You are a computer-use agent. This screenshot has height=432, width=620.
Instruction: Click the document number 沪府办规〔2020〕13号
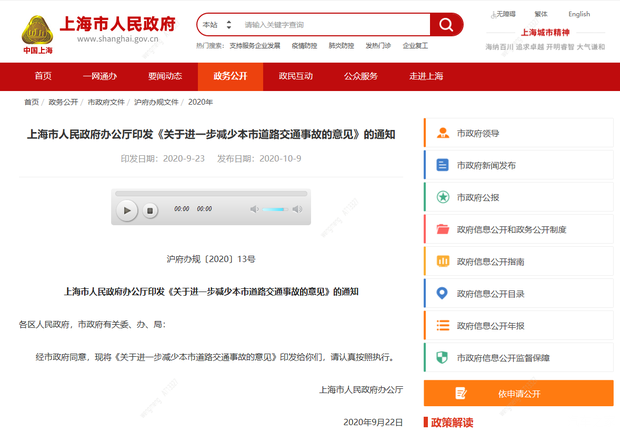211,259
